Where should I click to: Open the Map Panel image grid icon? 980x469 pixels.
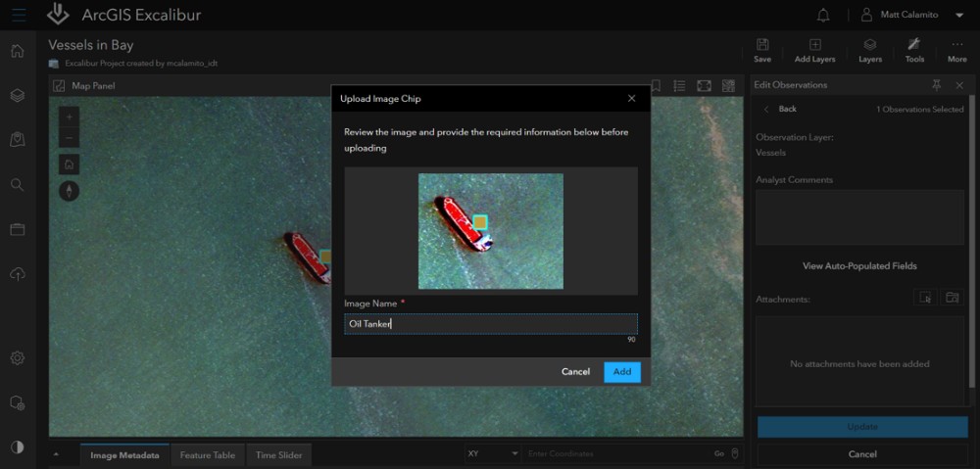tap(728, 85)
